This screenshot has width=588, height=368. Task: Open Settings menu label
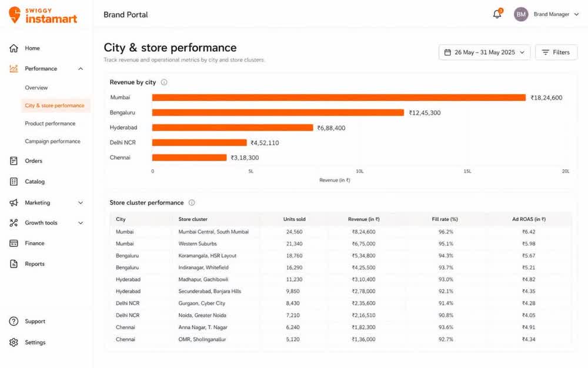point(35,342)
